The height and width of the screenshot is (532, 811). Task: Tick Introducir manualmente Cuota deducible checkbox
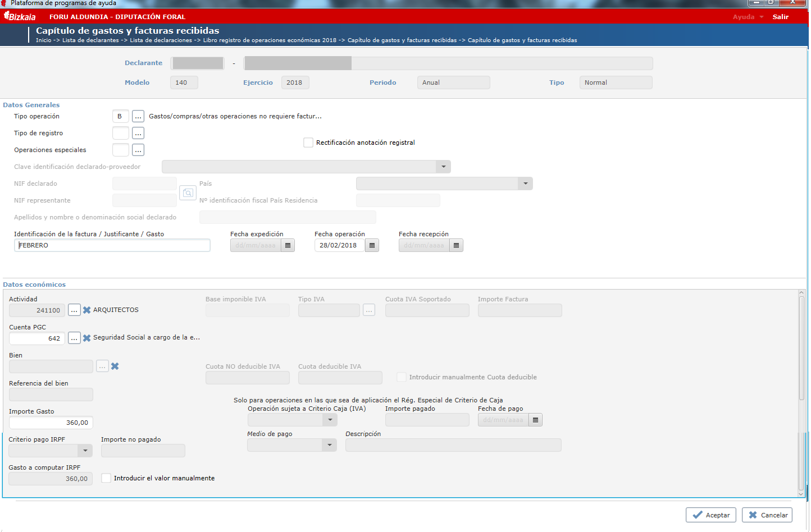tap(402, 377)
